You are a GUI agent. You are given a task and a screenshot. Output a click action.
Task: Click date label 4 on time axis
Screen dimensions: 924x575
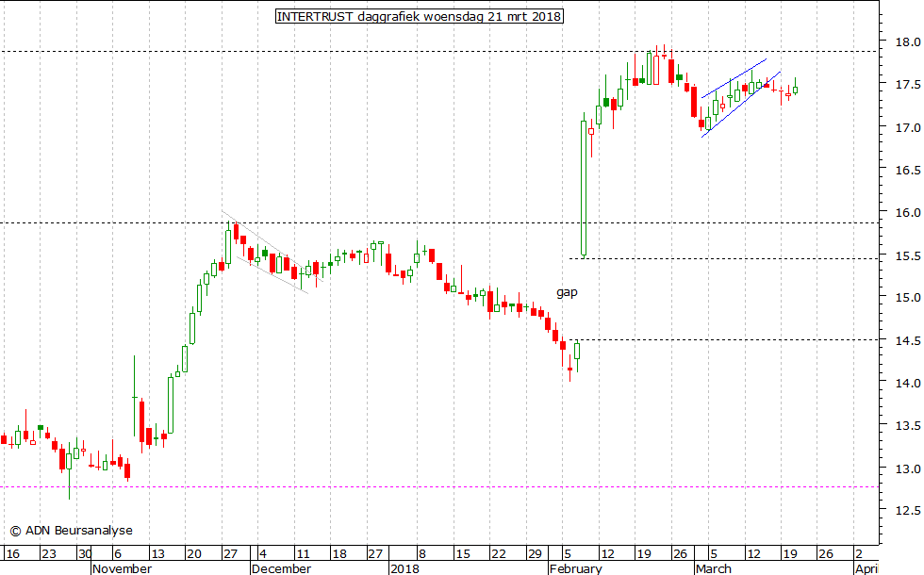click(263, 554)
